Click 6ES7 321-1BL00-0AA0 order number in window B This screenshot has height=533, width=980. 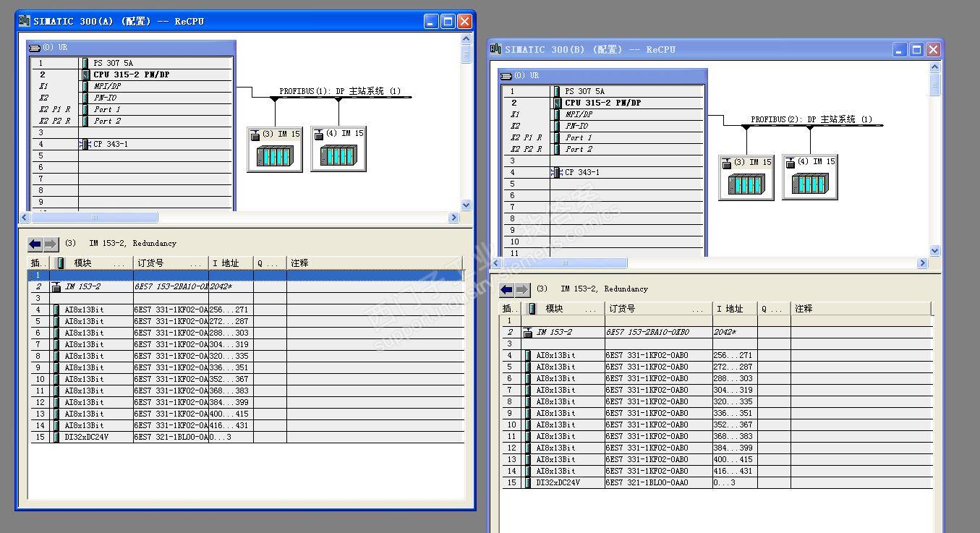click(x=658, y=482)
